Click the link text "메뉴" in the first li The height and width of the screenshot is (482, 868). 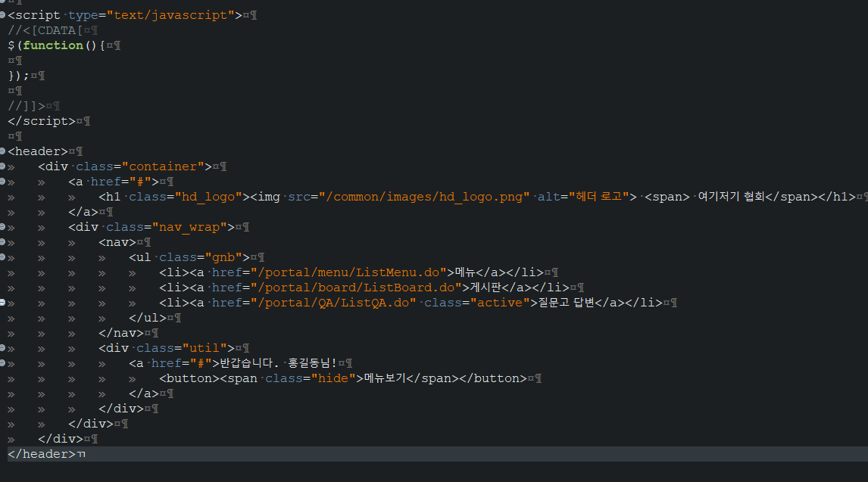465,272
